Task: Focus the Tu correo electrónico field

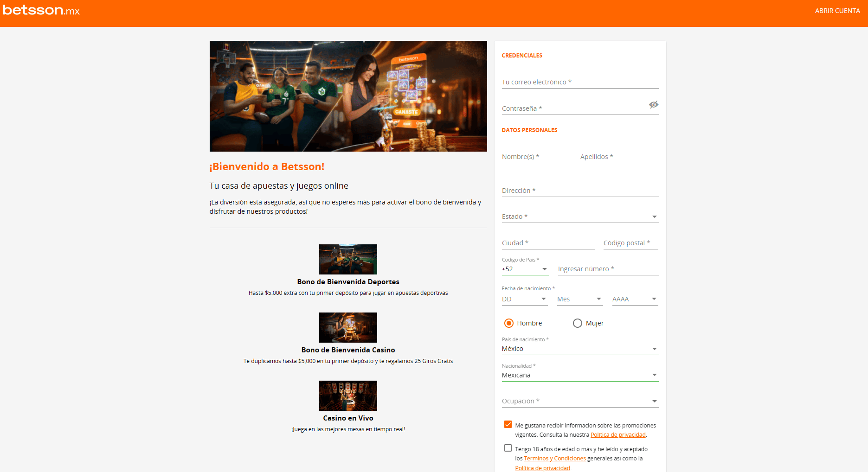Action: (580, 82)
